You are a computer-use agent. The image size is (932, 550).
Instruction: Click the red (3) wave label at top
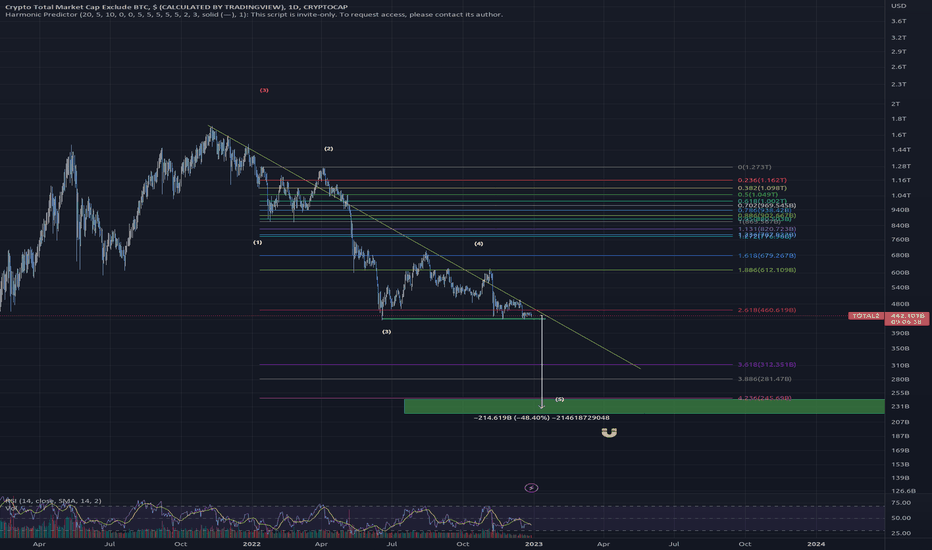264,90
